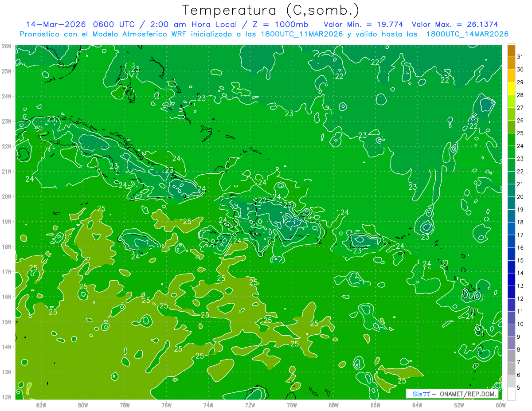Screen dimensions: 532x411
Task: Click the 'SisTT - ONAMET/REP.DOM.' label
Action: pyautogui.click(x=452, y=394)
